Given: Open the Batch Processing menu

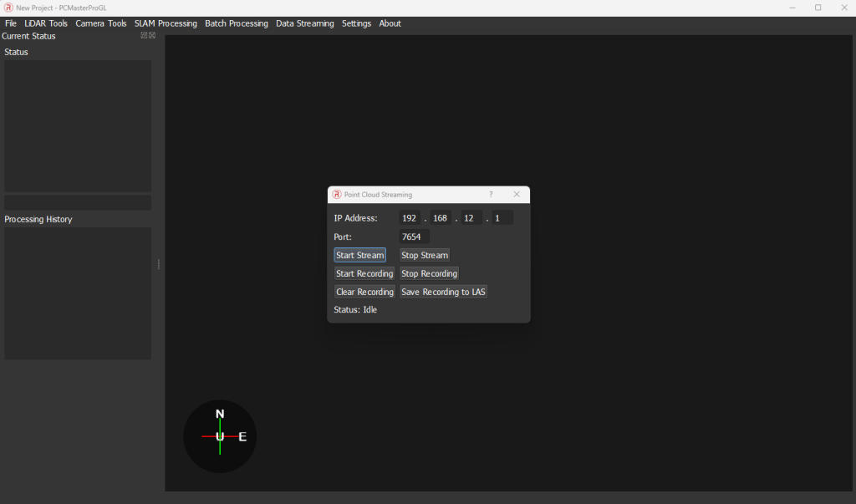Looking at the screenshot, I should click(237, 23).
